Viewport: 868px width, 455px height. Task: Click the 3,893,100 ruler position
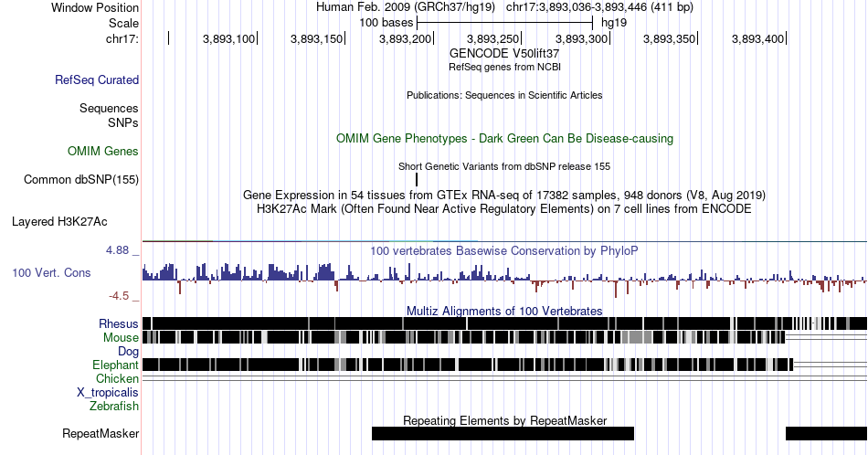229,38
